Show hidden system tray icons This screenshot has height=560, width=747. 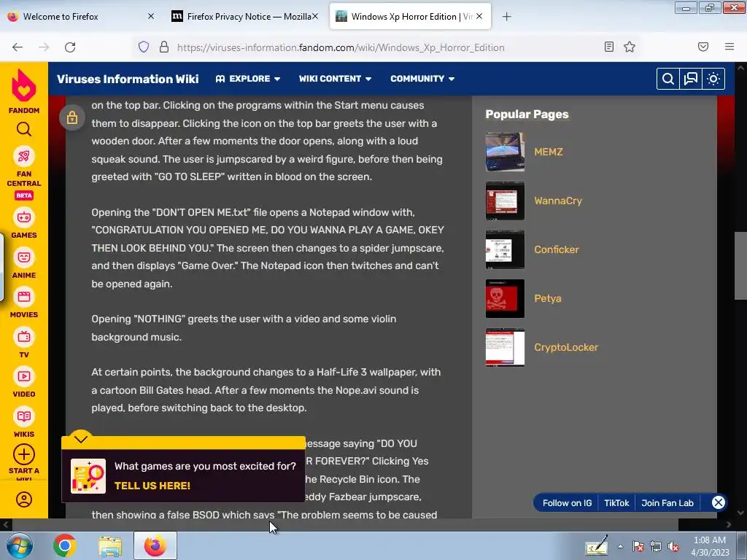click(x=620, y=546)
